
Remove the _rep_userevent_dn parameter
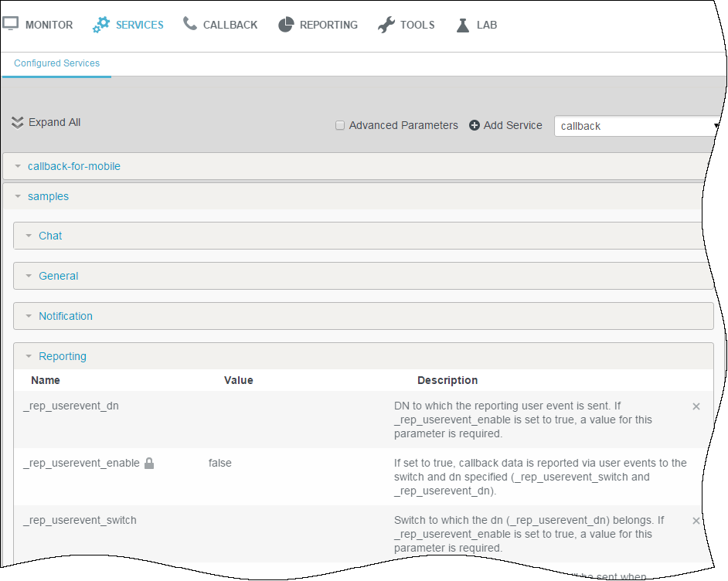tap(696, 406)
